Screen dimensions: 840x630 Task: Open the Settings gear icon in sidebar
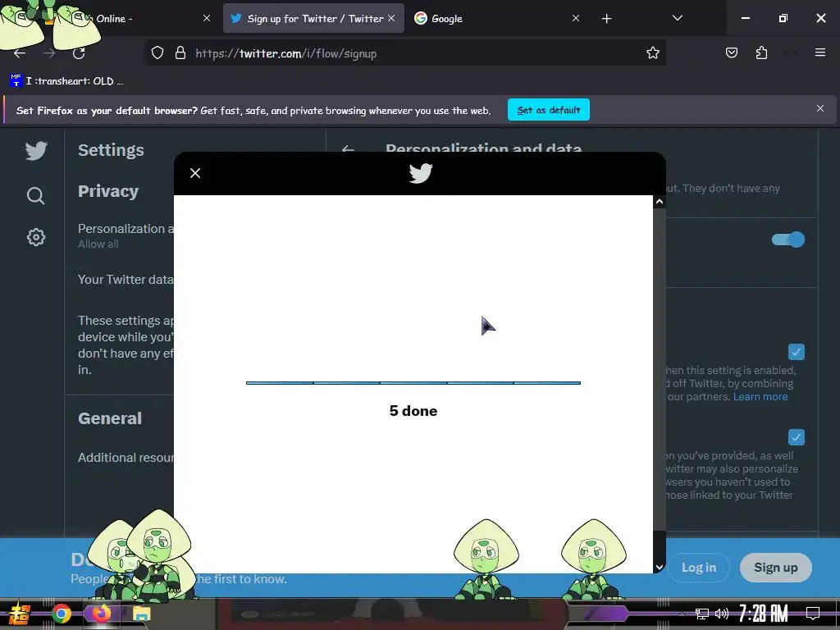click(36, 237)
